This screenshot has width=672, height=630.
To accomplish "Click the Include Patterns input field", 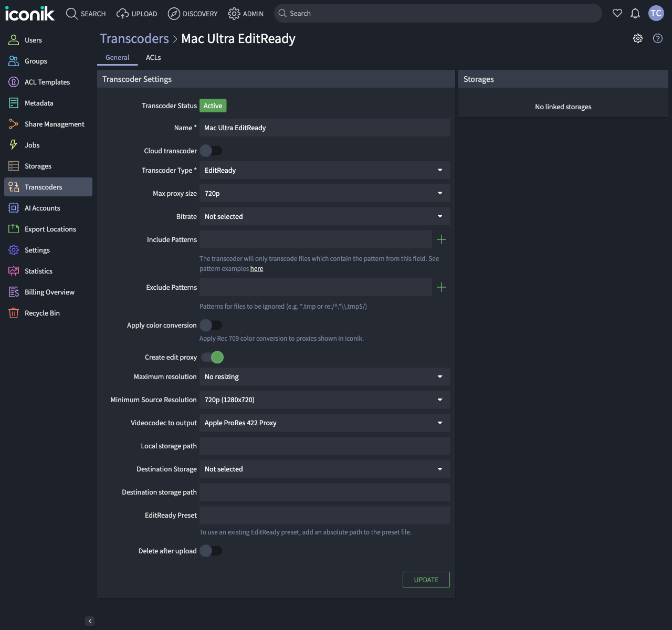I will [x=316, y=239].
